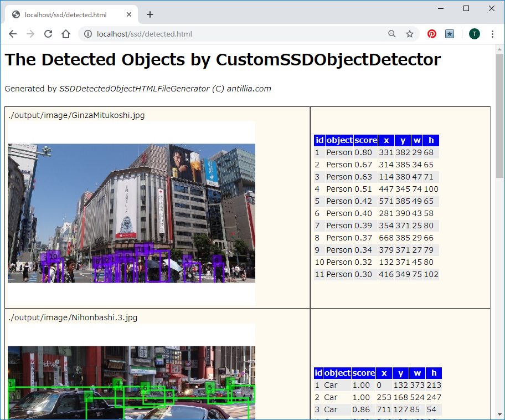The height and width of the screenshot is (420, 505).
Task: Click the page heading Detected Objects title
Action: click(223, 59)
